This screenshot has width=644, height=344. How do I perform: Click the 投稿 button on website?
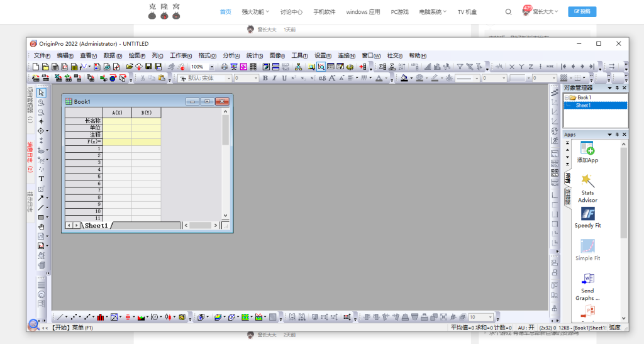point(582,11)
